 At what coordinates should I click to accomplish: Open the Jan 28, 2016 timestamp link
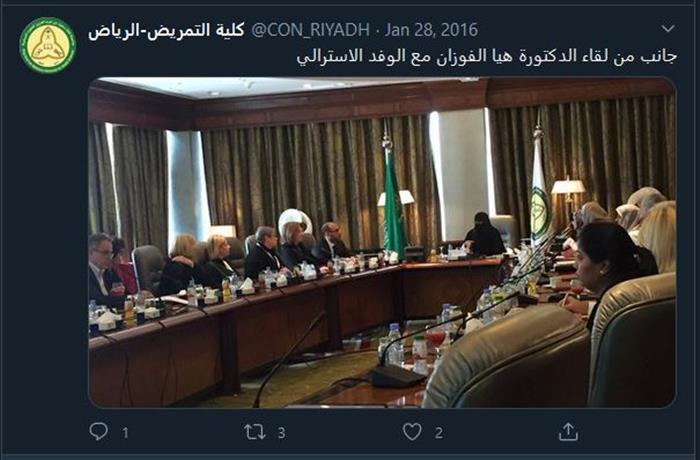(x=431, y=30)
